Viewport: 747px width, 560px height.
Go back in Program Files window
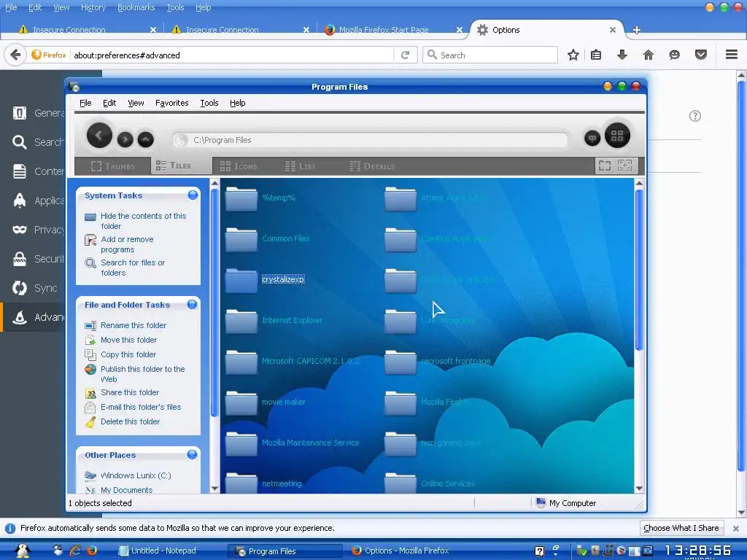coord(99,136)
